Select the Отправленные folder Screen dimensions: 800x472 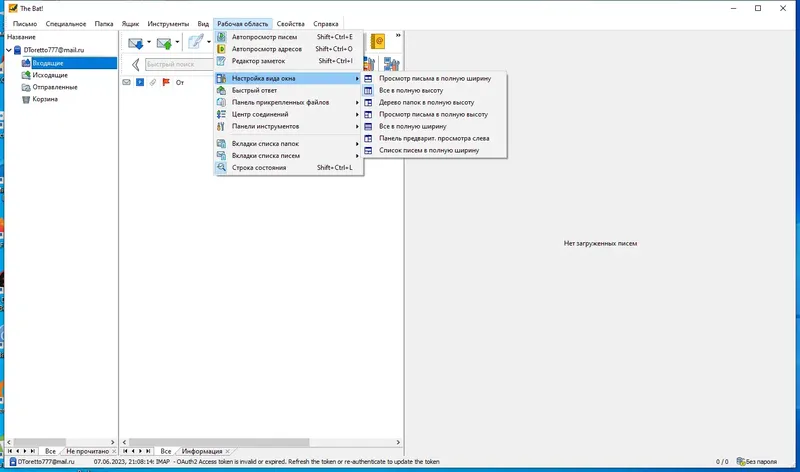(x=55, y=87)
